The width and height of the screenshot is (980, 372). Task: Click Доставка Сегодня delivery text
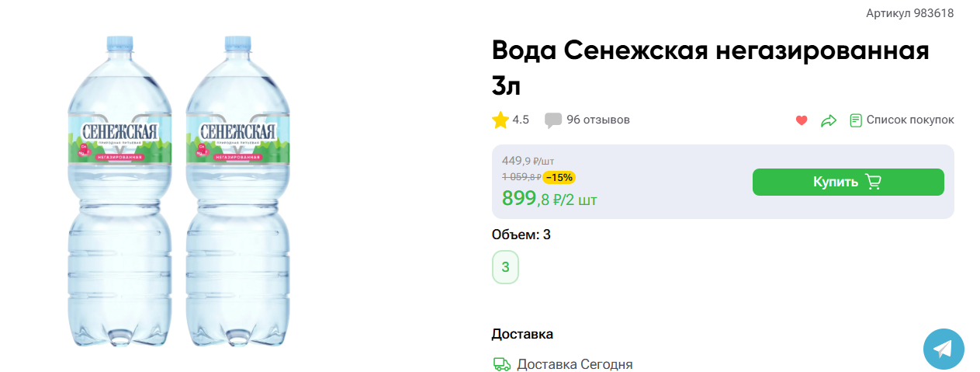pyautogui.click(x=574, y=364)
